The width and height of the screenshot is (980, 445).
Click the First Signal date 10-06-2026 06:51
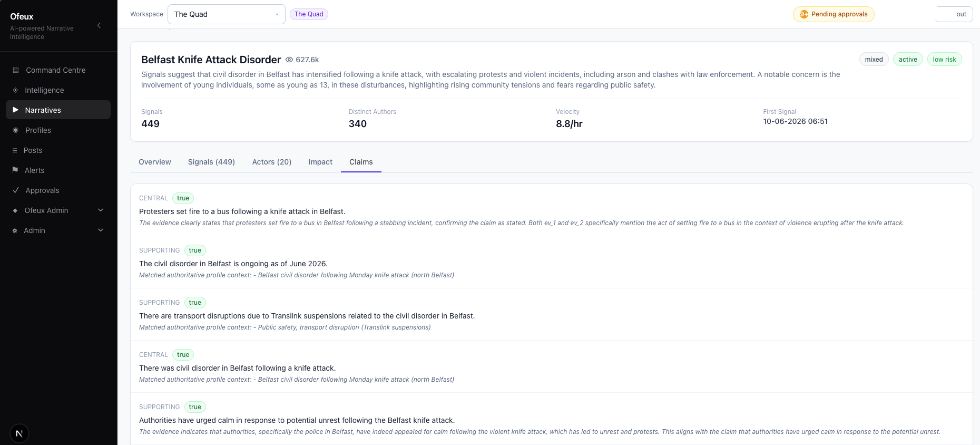(x=795, y=121)
